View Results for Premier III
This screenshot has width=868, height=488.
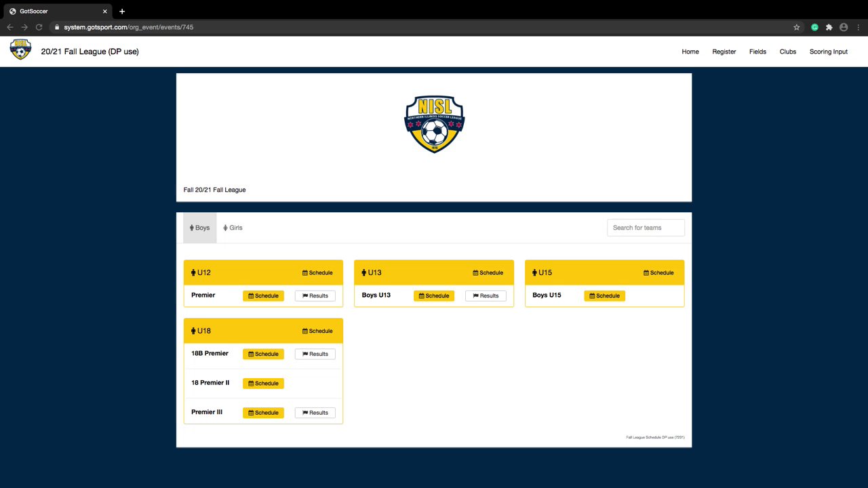(315, 412)
